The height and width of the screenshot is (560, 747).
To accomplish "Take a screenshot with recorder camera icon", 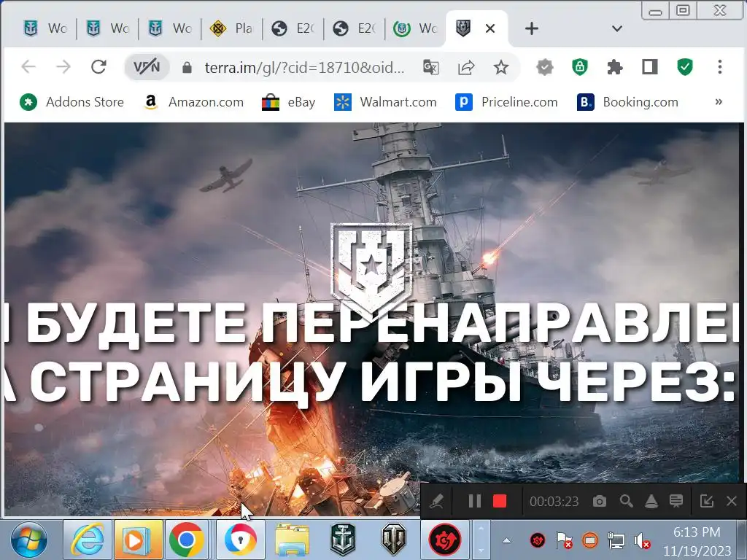I will click(600, 501).
